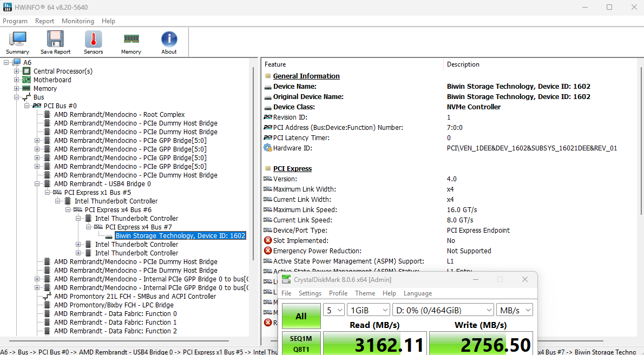Open CrystalDiskMark Settings menu

tap(310, 293)
